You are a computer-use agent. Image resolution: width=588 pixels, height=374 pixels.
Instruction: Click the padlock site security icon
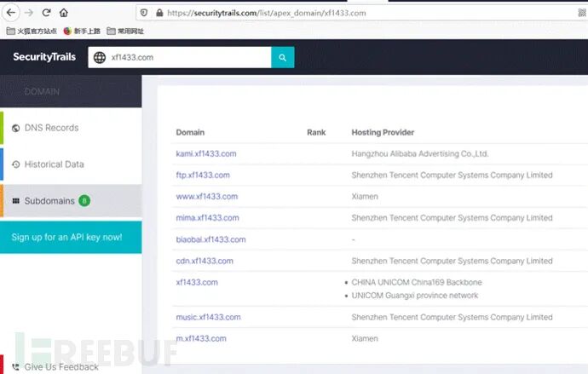coord(159,13)
